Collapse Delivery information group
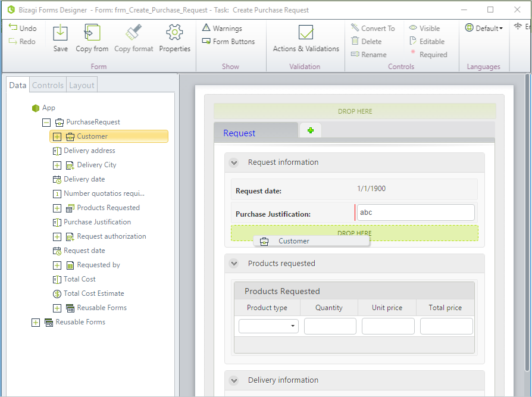The height and width of the screenshot is (397, 532). coord(234,380)
